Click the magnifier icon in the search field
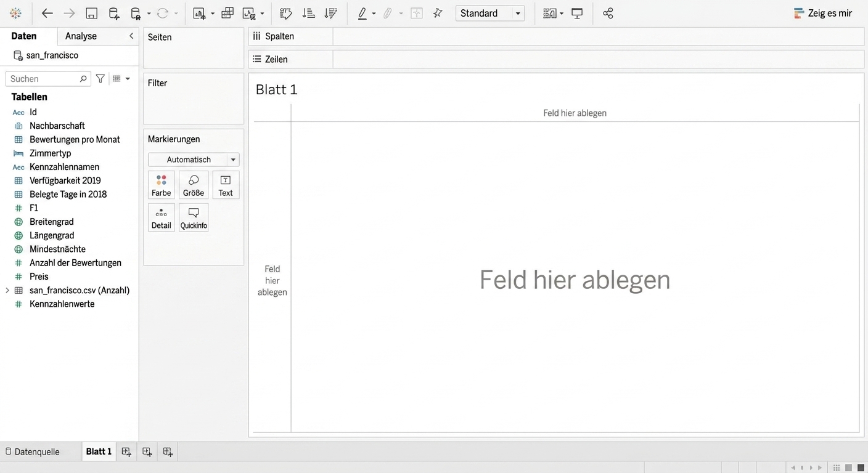The width and height of the screenshot is (868, 473). click(83, 79)
